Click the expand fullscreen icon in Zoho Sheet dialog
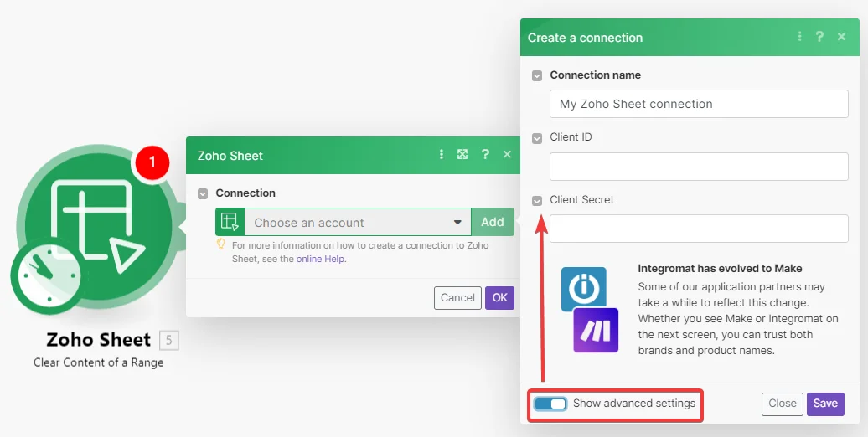 click(462, 154)
